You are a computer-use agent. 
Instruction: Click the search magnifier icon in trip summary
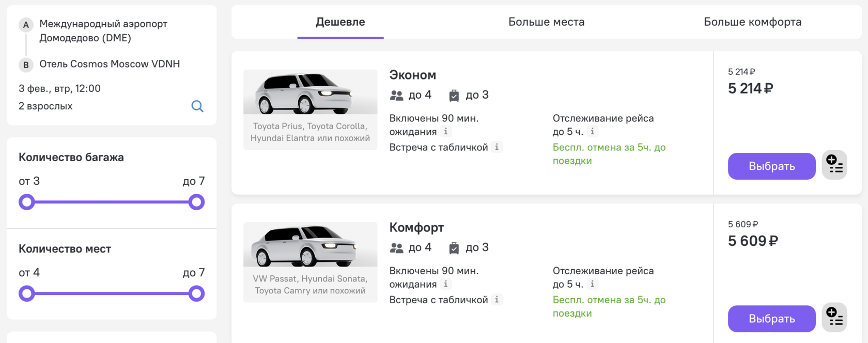tap(197, 106)
